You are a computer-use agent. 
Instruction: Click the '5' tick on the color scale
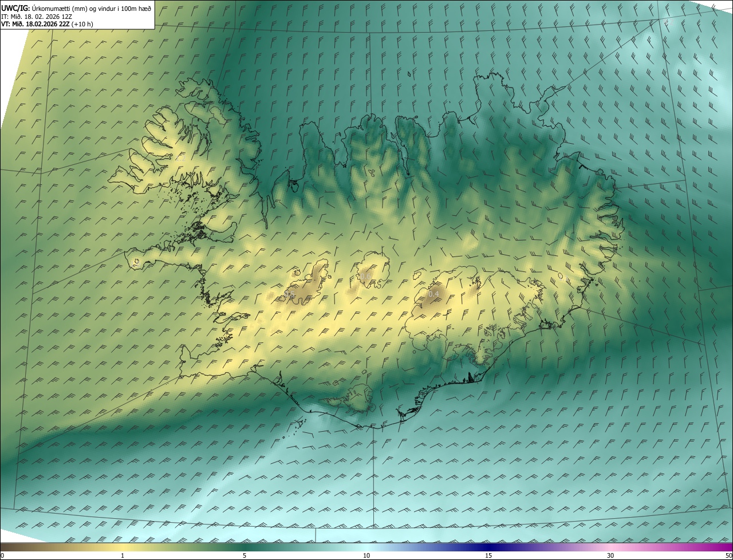245,555
